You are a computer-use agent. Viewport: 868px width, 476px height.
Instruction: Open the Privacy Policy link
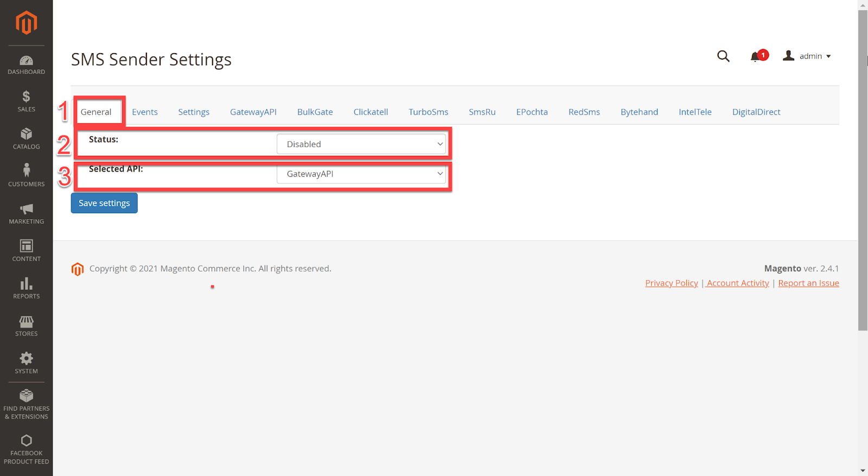click(x=672, y=283)
